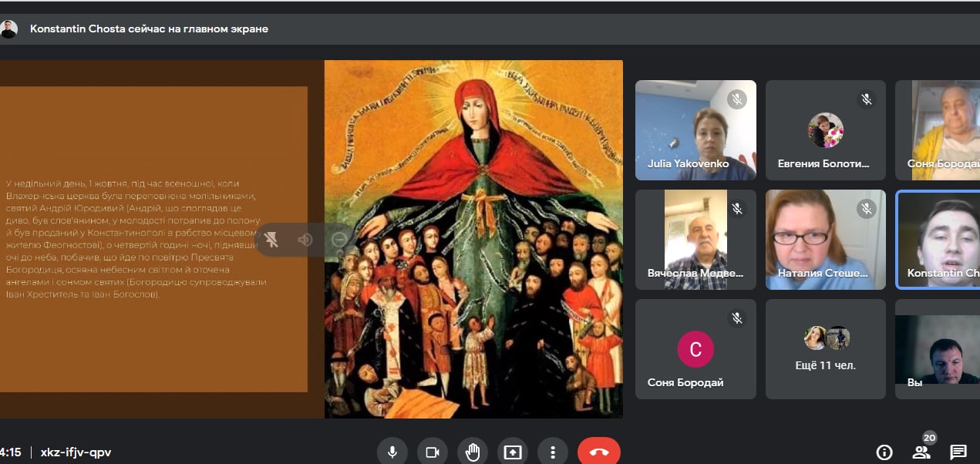Click the minus icon on the presentation overlay
This screenshot has width=980, height=464.
339,239
